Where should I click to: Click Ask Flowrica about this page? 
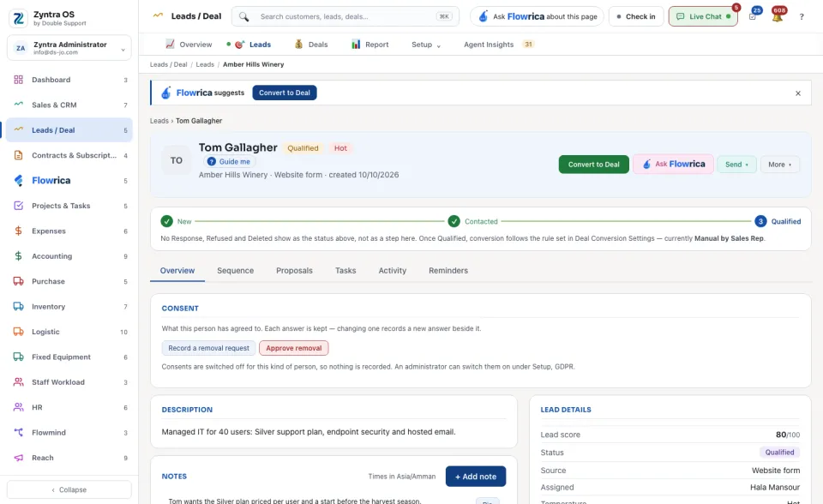coord(537,17)
